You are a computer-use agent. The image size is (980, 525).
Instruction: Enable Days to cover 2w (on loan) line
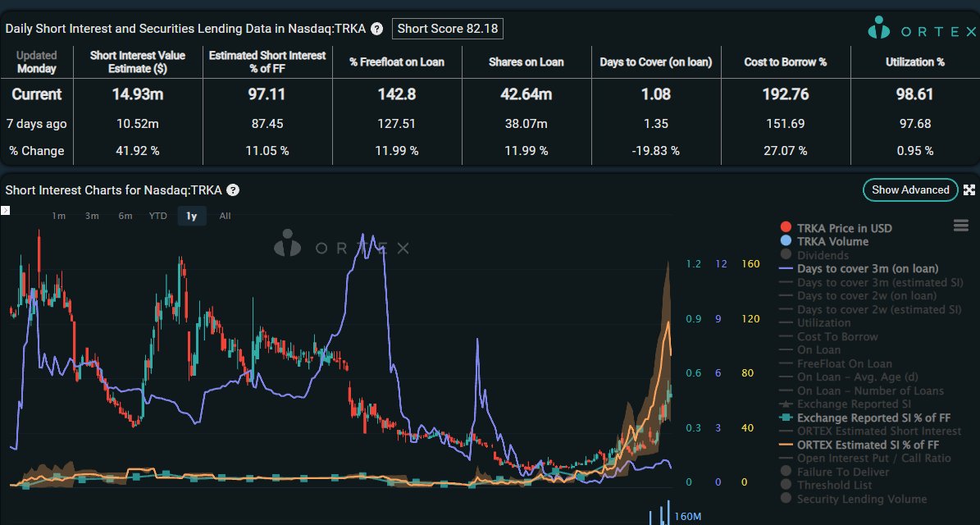pos(858,295)
